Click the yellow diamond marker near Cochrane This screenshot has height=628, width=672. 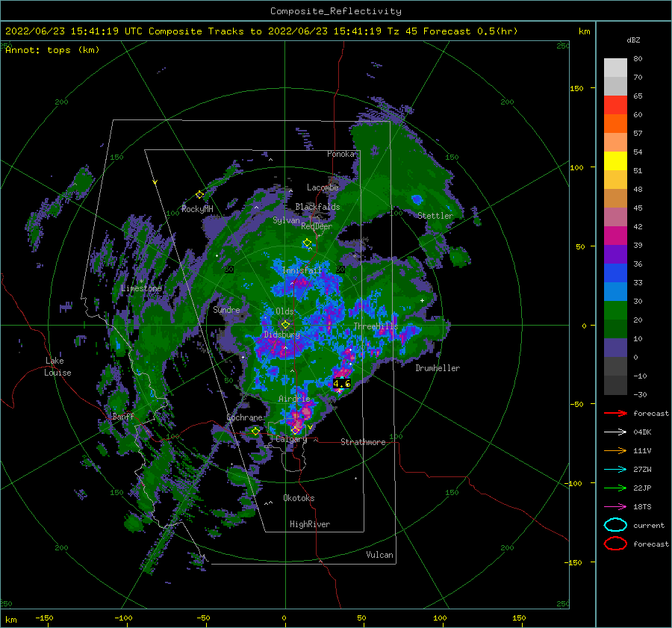tap(255, 431)
